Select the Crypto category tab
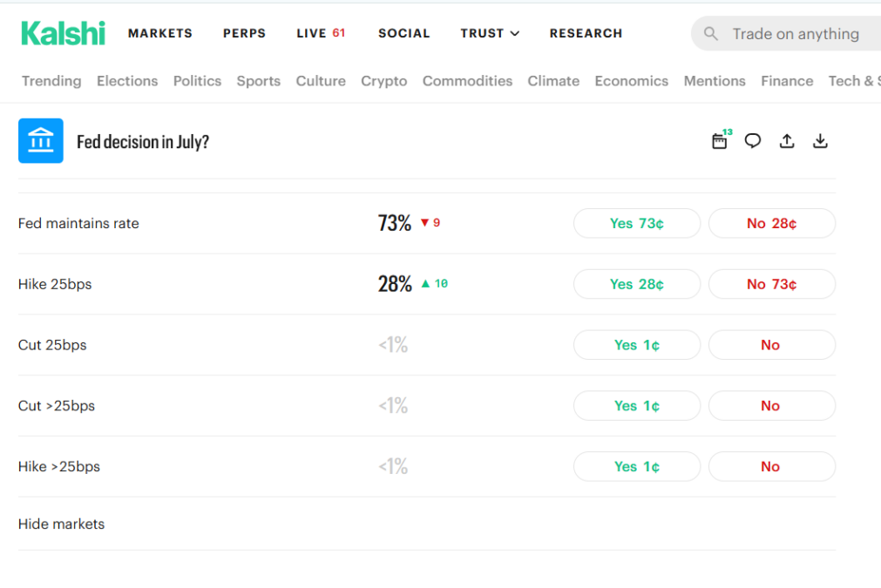The width and height of the screenshot is (881, 588). (x=383, y=81)
